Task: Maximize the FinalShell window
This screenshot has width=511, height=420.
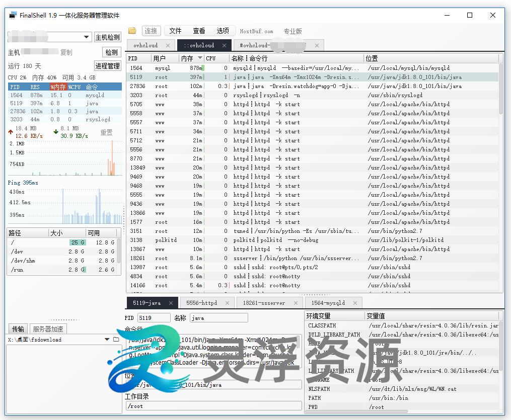Action: [x=470, y=15]
